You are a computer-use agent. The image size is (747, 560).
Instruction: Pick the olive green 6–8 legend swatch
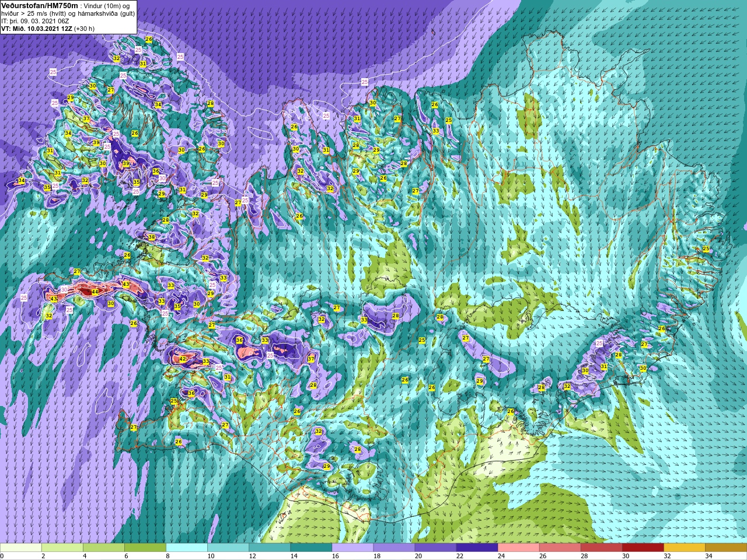point(145,548)
